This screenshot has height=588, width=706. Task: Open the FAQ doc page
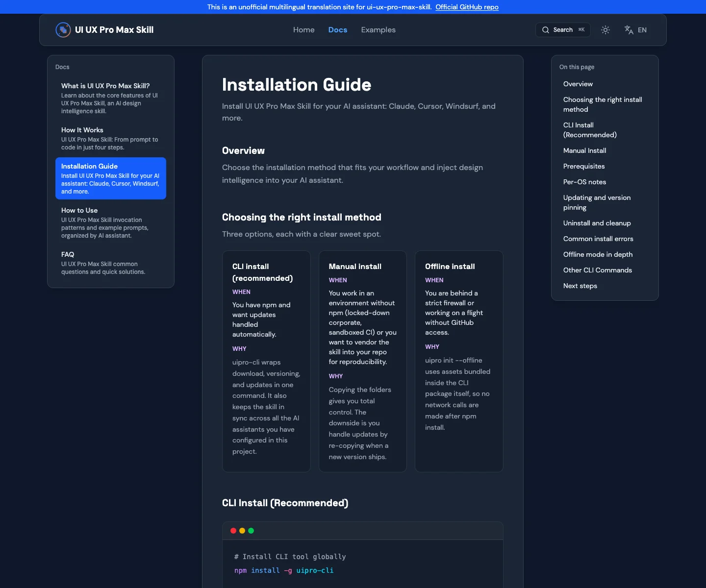coord(111,263)
